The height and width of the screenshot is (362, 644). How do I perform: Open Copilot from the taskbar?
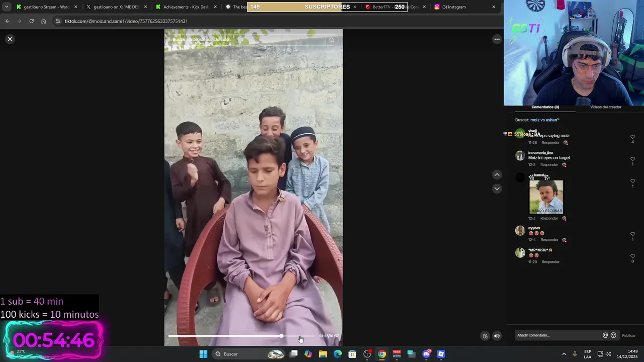tap(308, 354)
